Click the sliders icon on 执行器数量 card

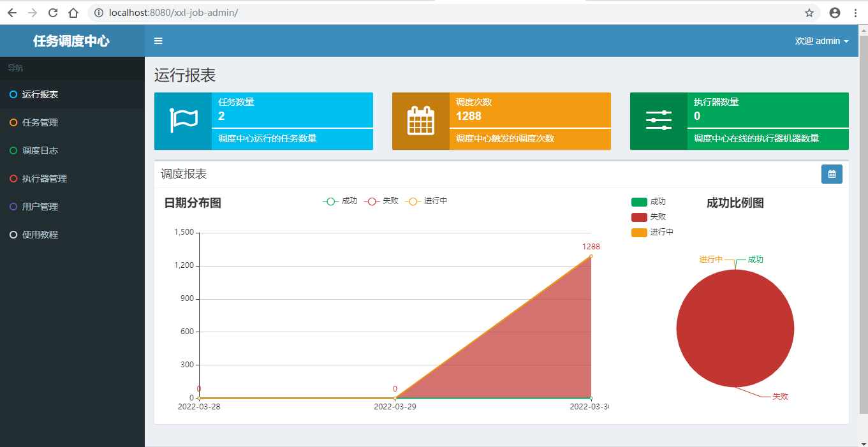(x=659, y=121)
